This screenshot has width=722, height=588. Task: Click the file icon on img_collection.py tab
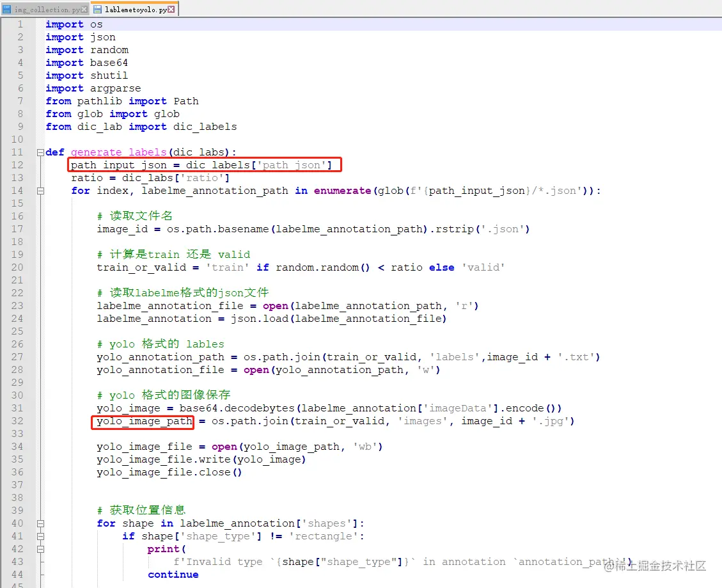click(x=7, y=9)
